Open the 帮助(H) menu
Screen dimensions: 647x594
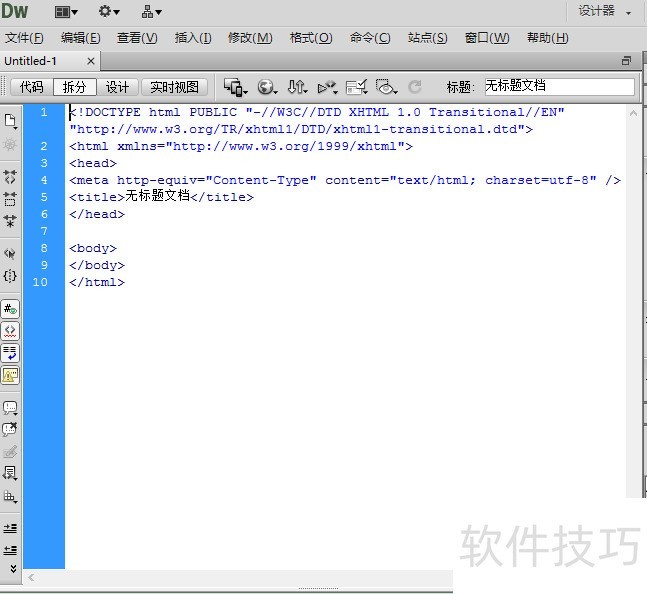(x=548, y=38)
